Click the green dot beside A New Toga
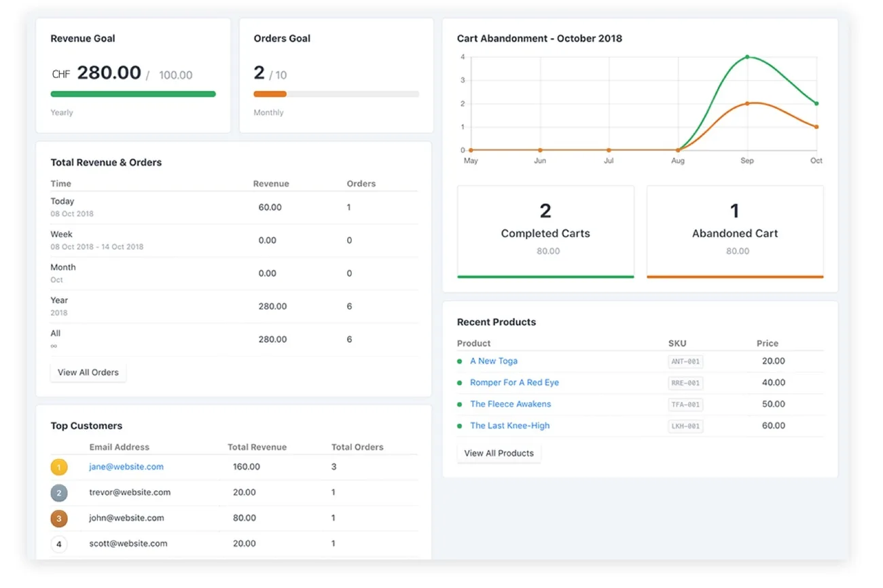Viewport: 883px width, 588px height. pyautogui.click(x=460, y=361)
